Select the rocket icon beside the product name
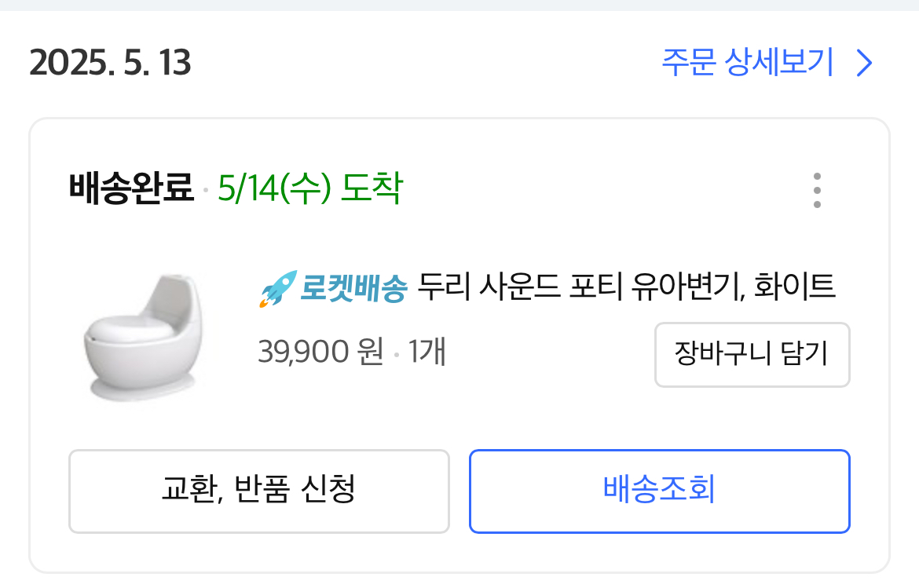This screenshot has width=919, height=588. tap(276, 287)
